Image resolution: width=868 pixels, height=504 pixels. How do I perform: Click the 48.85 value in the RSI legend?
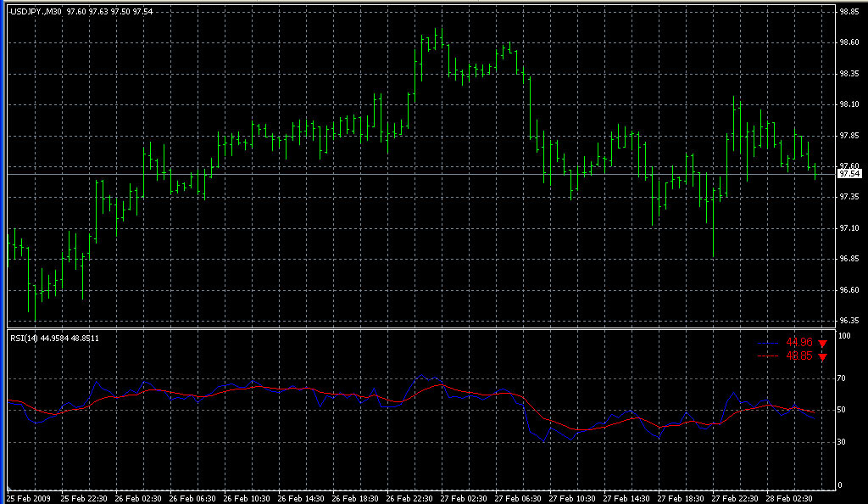[798, 356]
